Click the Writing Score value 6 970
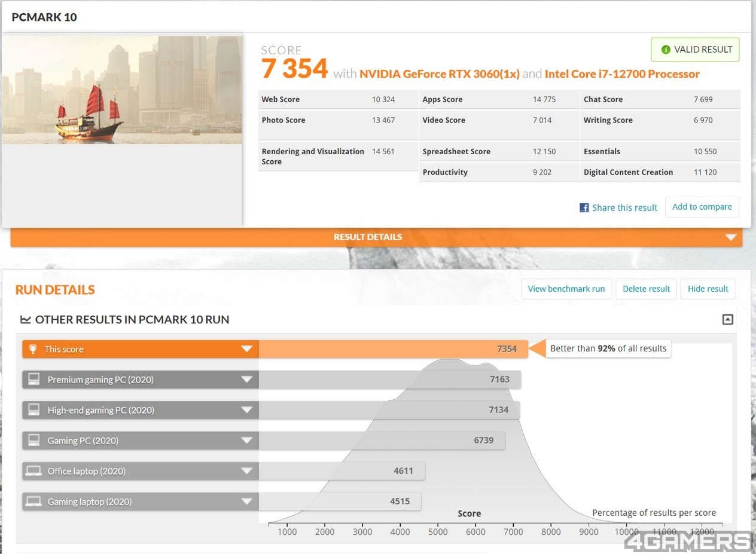The image size is (756, 554). click(703, 120)
